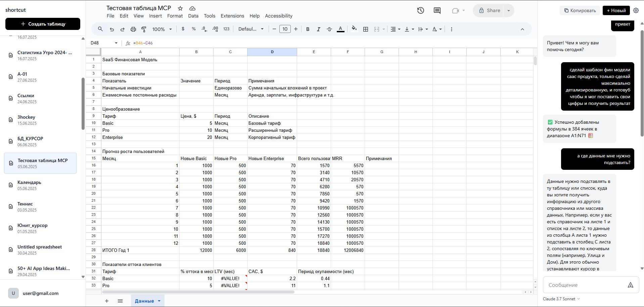This screenshot has width=644, height=307.
Task: Decrease the font size
Action: (274, 29)
